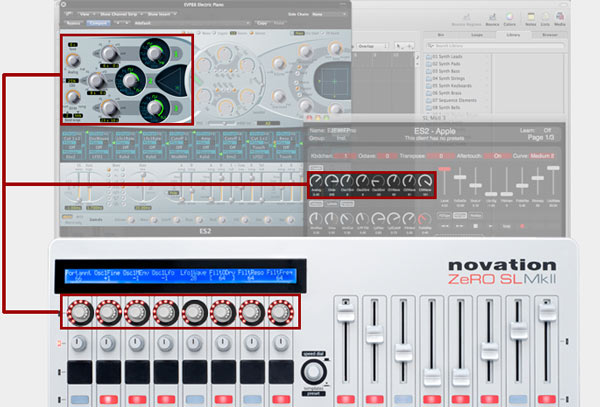Viewport: 600px width, 407px height.
Task: Toggle oscillator 1 on/off button
Action: click(176, 52)
